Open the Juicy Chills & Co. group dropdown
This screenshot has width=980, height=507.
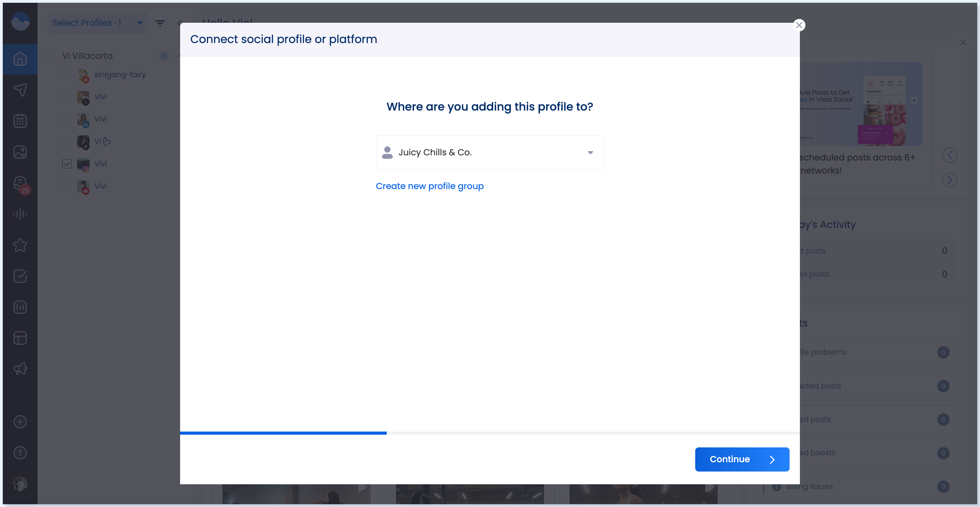coord(490,152)
